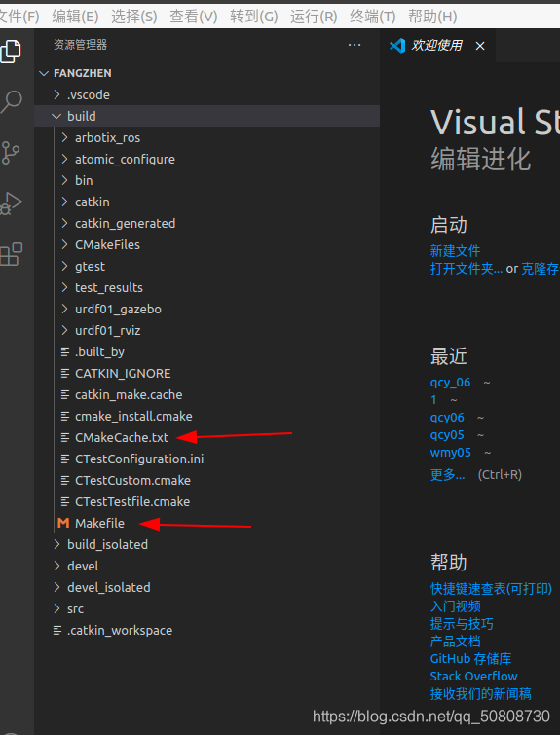Image resolution: width=560 pixels, height=735 pixels.
Task: Open the CTestTestfile.cmake file
Action: pos(132,502)
